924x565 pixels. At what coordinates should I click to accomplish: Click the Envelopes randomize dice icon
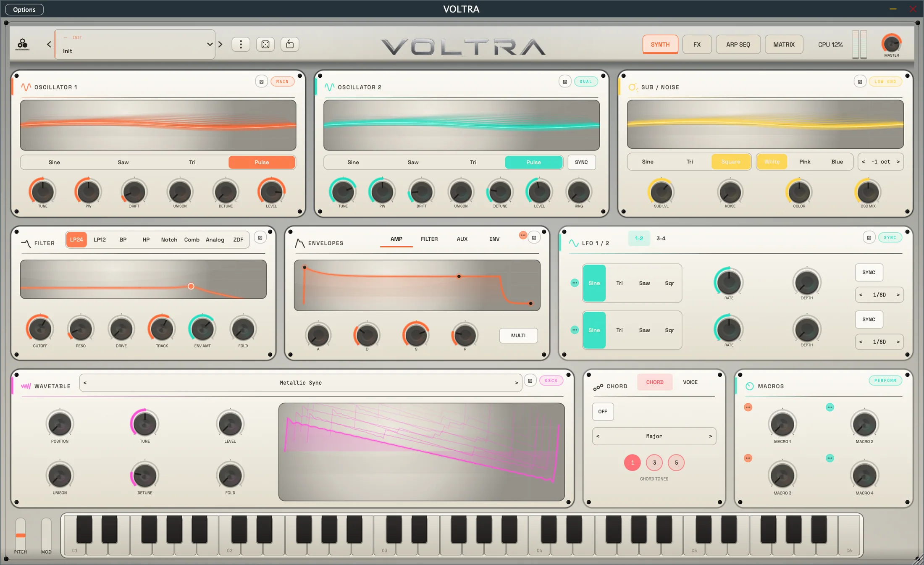[534, 238]
